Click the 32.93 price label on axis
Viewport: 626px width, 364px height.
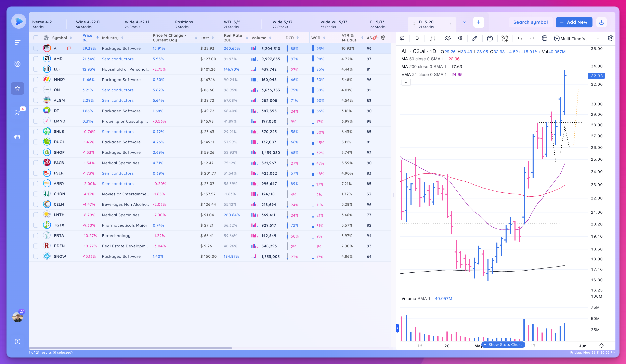pos(596,76)
